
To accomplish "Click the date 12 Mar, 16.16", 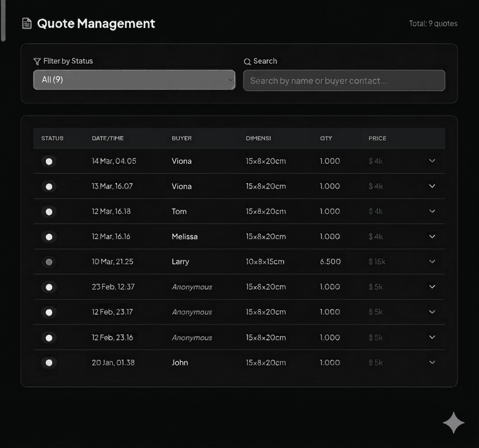I will pos(111,237).
